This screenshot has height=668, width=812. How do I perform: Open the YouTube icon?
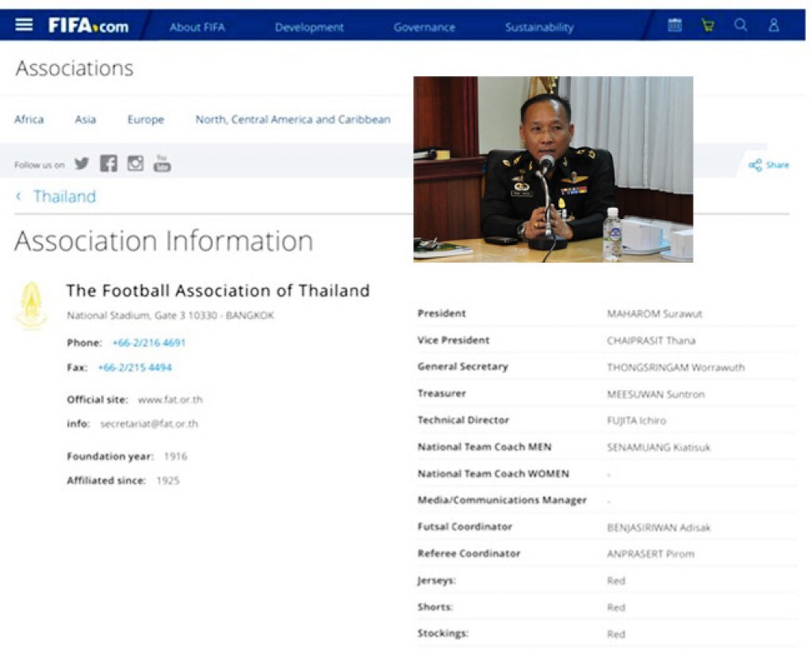pyautogui.click(x=162, y=163)
